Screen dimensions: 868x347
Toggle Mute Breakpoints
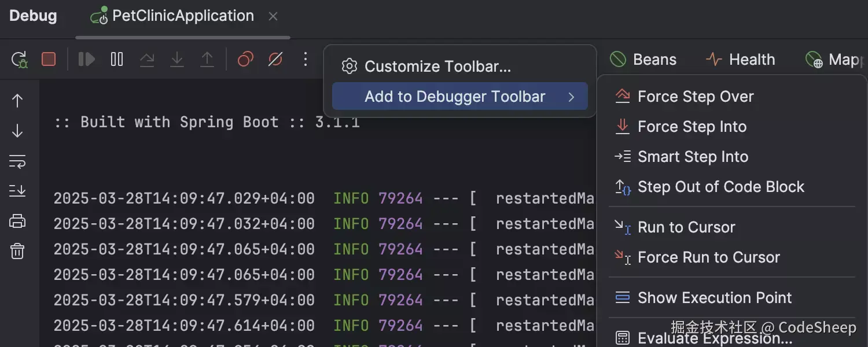[275, 59]
